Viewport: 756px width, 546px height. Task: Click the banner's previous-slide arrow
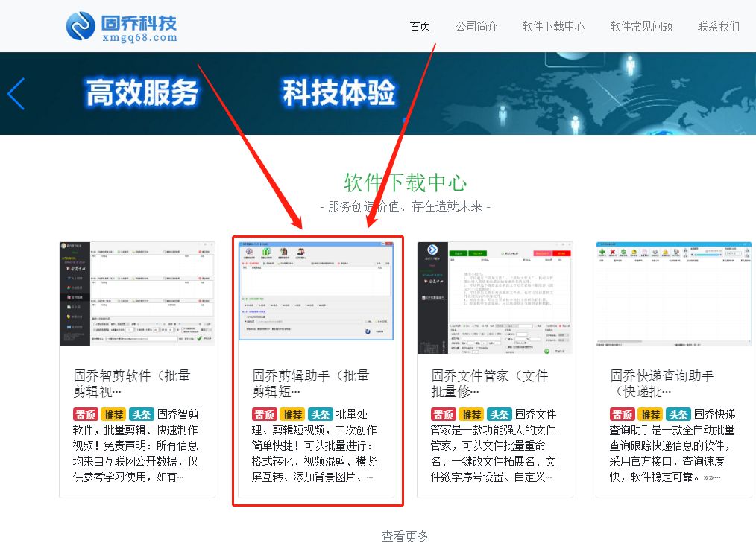(16, 94)
